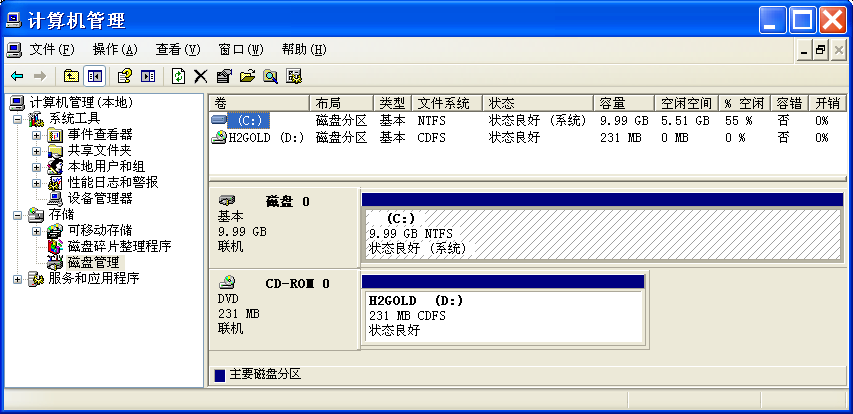Sort by the 卷 column header
The width and height of the screenshot is (853, 414).
(x=259, y=103)
